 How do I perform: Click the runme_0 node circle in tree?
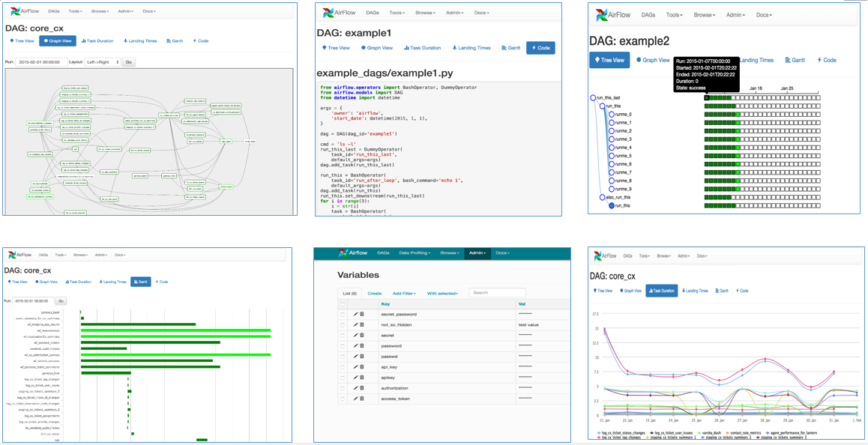tap(612, 115)
